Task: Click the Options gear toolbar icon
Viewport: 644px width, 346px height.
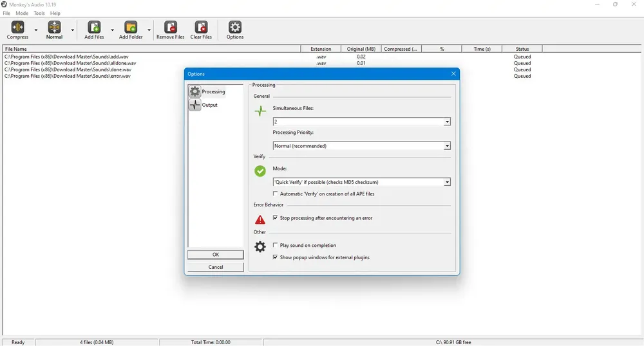Action: [x=235, y=27]
